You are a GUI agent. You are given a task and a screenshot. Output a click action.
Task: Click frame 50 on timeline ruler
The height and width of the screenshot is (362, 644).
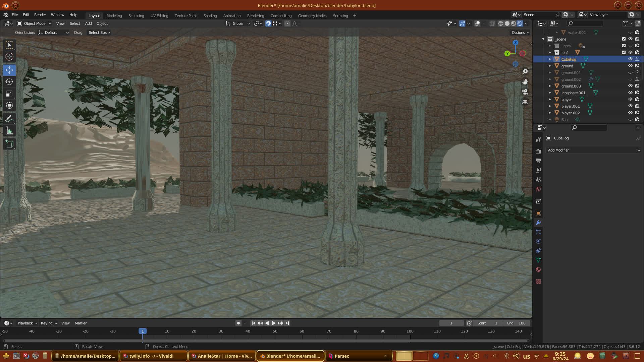(275, 331)
